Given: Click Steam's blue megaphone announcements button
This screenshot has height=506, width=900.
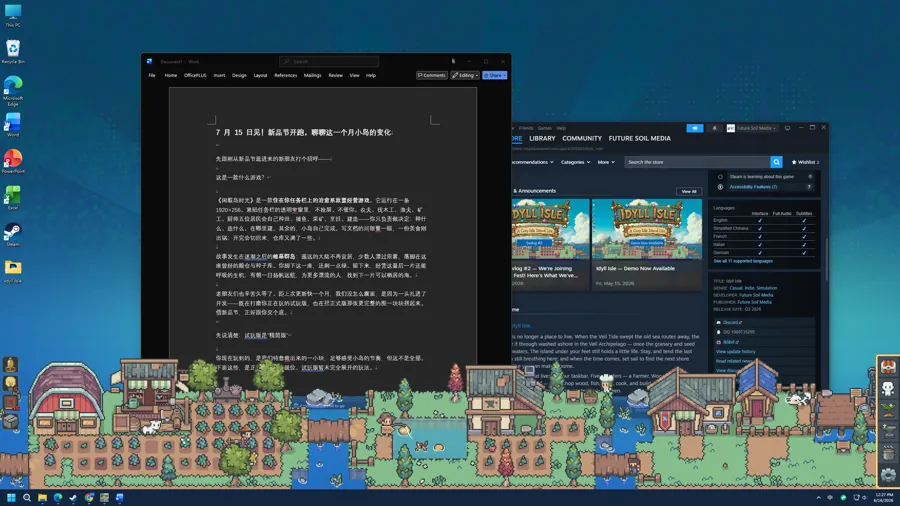Looking at the screenshot, I should 695,128.
